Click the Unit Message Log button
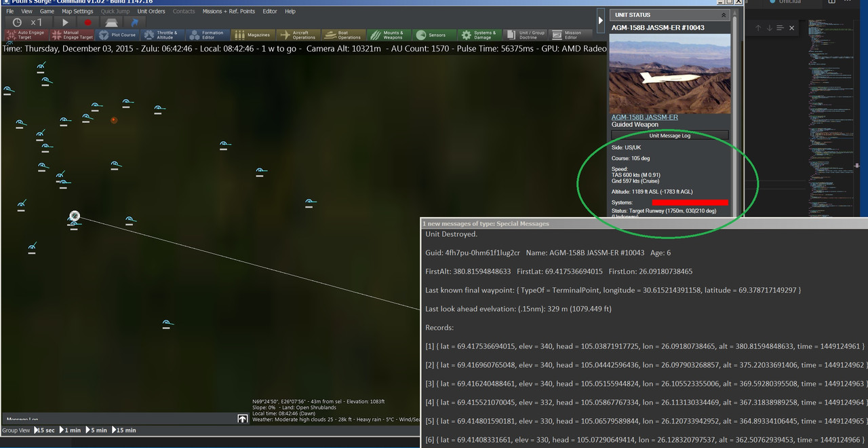This screenshot has height=448, width=868. pyautogui.click(x=670, y=136)
